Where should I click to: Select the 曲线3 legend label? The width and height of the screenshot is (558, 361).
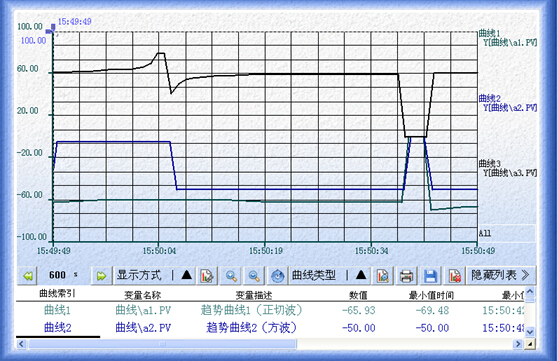pos(489,163)
